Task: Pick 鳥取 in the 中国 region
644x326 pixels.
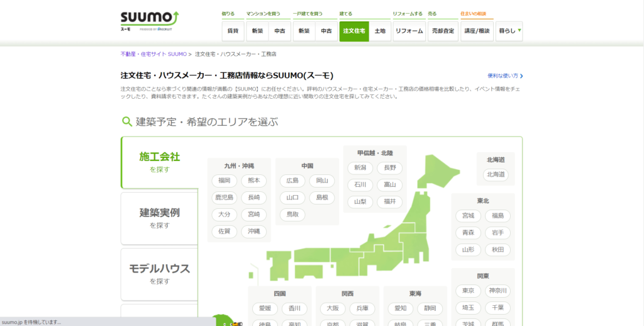Action: (292, 215)
